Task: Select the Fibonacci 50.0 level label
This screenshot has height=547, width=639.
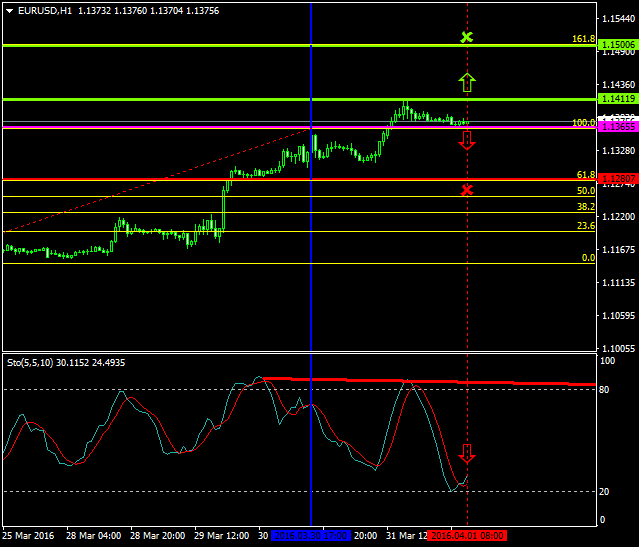Action: pos(587,190)
